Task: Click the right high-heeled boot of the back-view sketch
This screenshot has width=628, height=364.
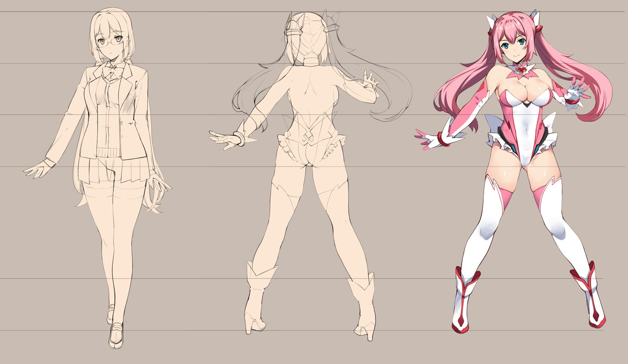Action: coord(363,307)
